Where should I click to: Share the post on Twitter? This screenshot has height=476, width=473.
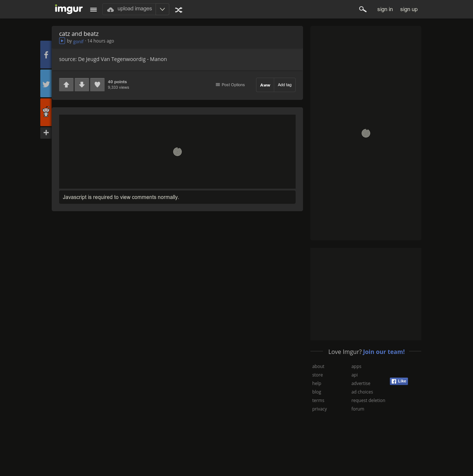coord(46,84)
